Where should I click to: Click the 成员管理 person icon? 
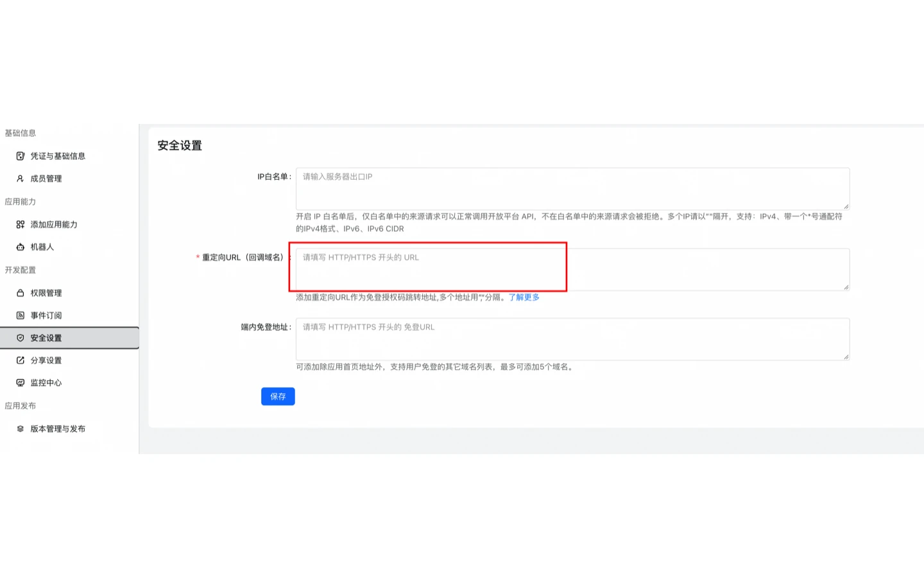21,179
